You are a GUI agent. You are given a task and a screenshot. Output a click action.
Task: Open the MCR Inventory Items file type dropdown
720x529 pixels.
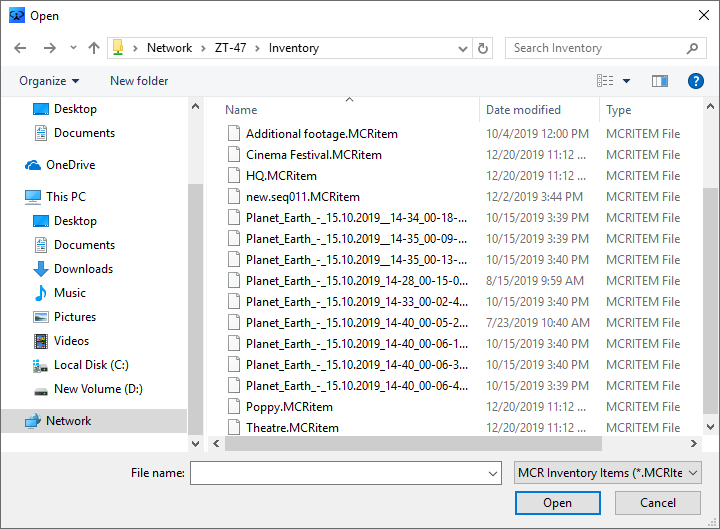click(608, 473)
